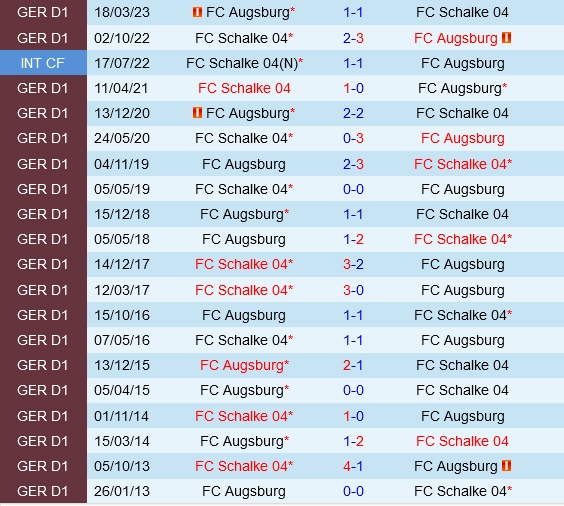
Task: Click red card icon beside Augsburg on 02/10/22
Action: click(x=506, y=37)
